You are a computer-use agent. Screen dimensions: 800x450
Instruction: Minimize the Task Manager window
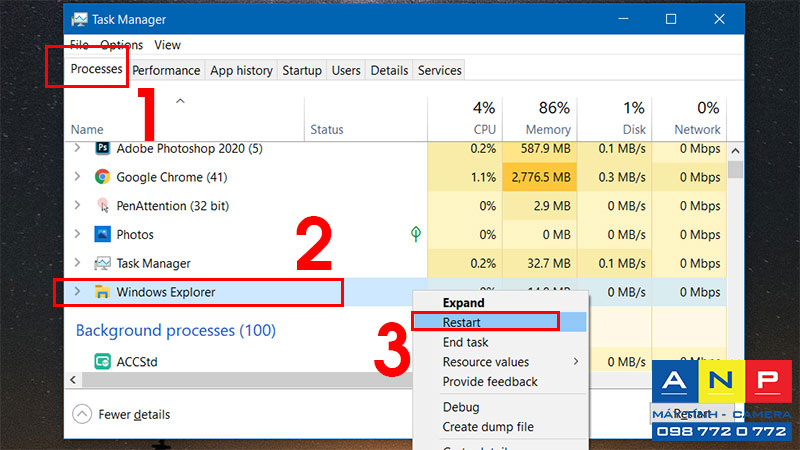[x=623, y=19]
